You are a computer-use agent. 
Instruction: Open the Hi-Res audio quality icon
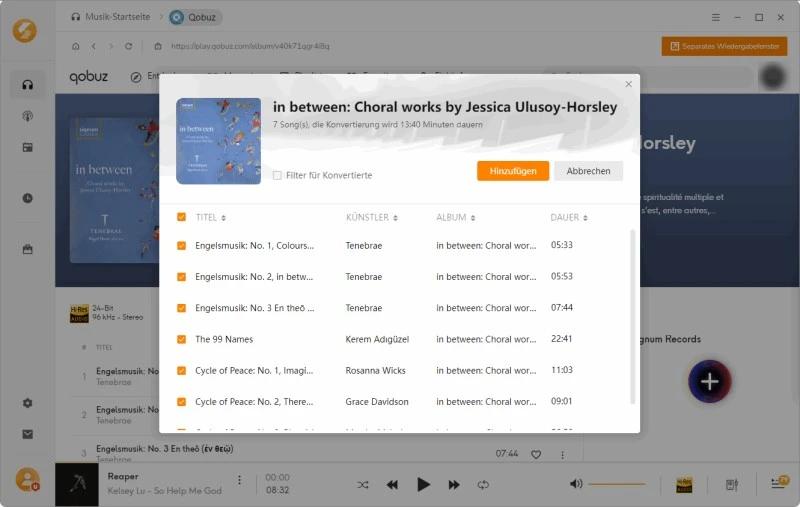684,485
